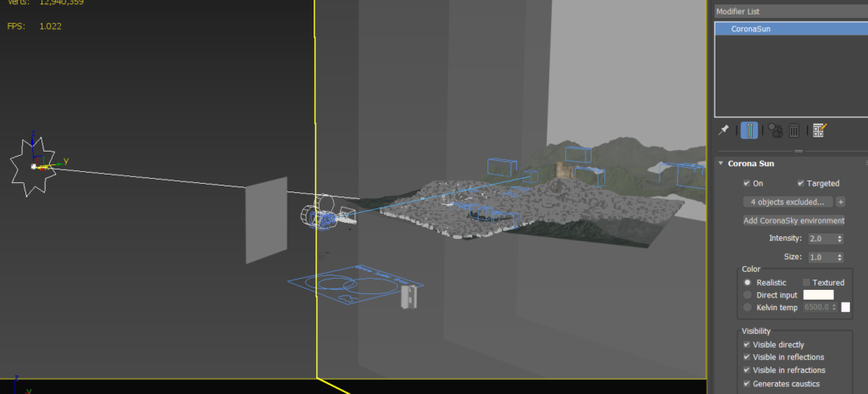
Task: Choose Direct input radio button
Action: tap(748, 295)
